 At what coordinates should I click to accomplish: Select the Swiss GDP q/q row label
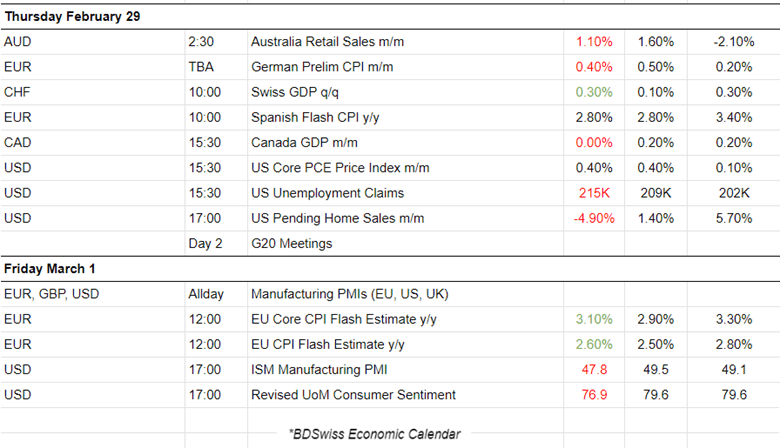click(x=299, y=92)
